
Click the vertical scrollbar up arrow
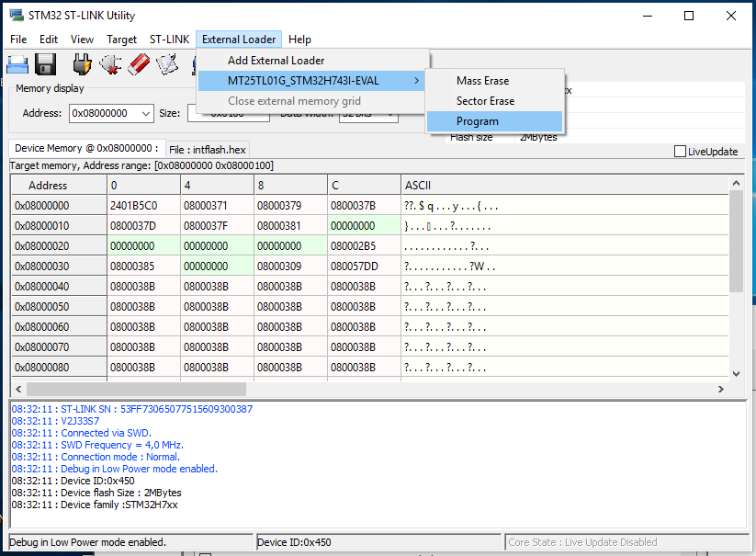pyautogui.click(x=736, y=183)
